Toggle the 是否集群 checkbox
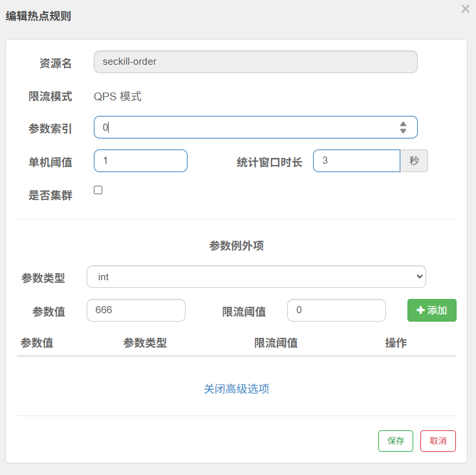The image size is (476, 475). (98, 190)
